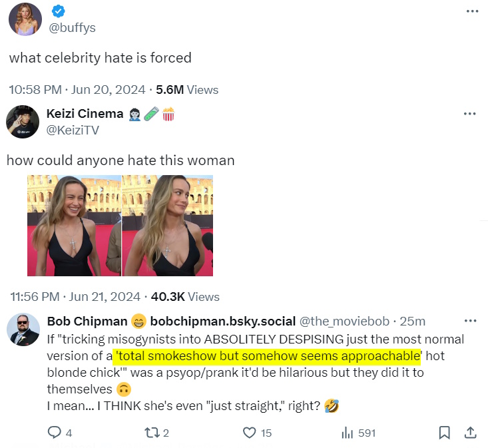
Task: Bookmark Bob Chipman's reply
Action: pyautogui.click(x=444, y=433)
